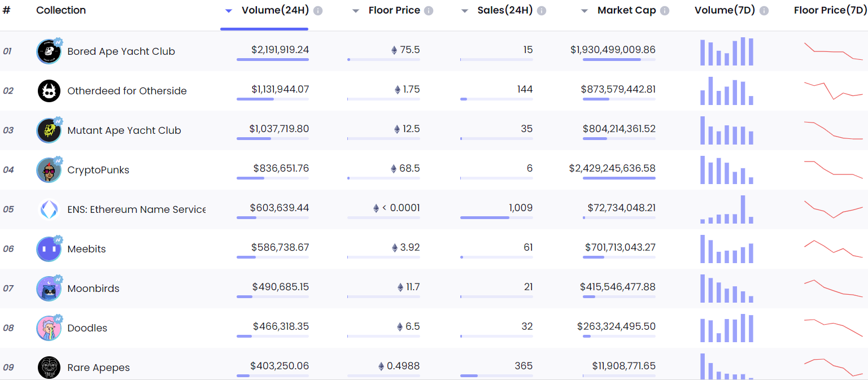The height and width of the screenshot is (380, 868).
Task: Click the $490,685.15 volume value
Action: click(x=281, y=287)
